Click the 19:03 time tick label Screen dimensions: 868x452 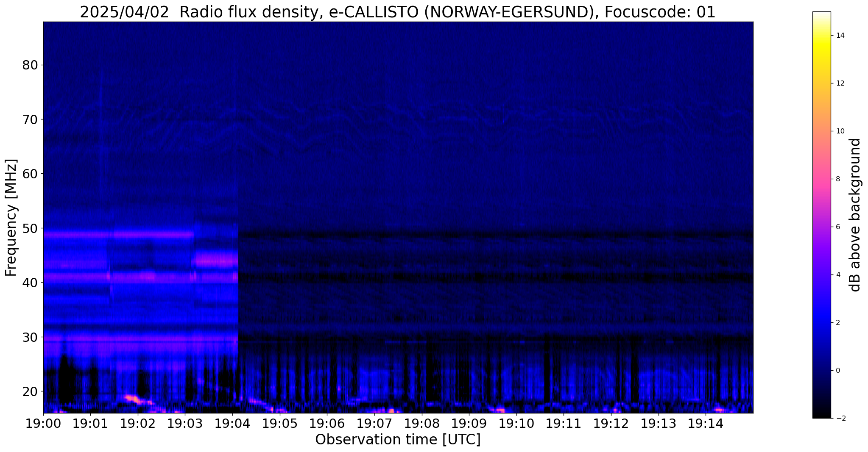point(185,423)
